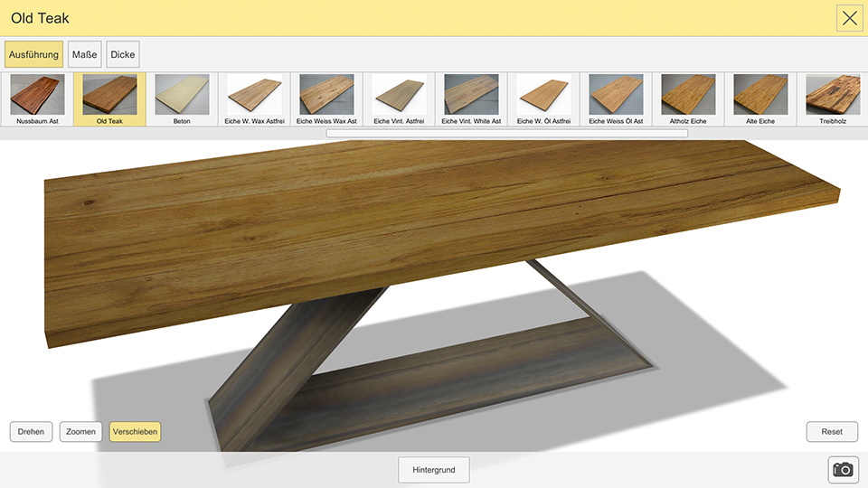Select the Nussbaum Ast wood finish

(37, 99)
